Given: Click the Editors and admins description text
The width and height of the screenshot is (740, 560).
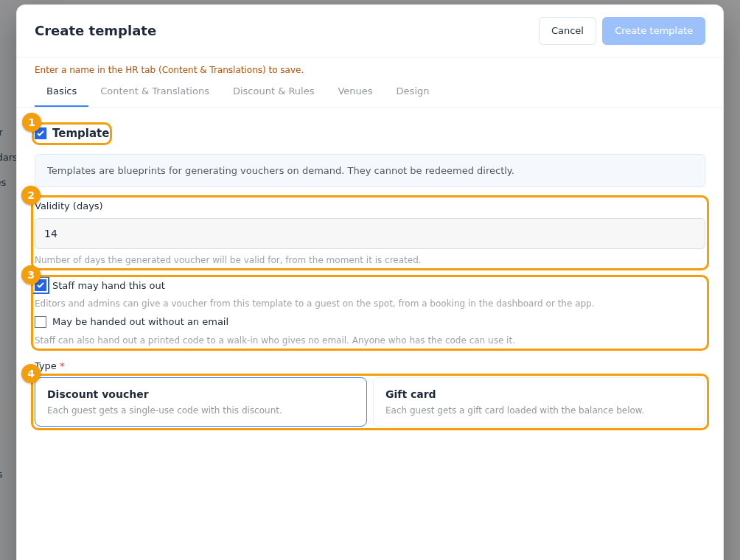Looking at the screenshot, I should [314, 304].
